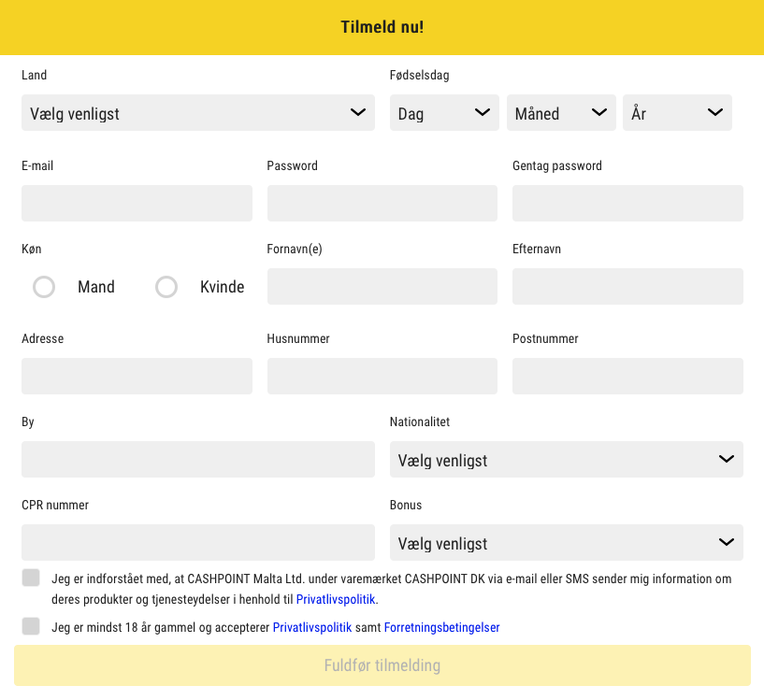Expand the År year dropdown

677,113
